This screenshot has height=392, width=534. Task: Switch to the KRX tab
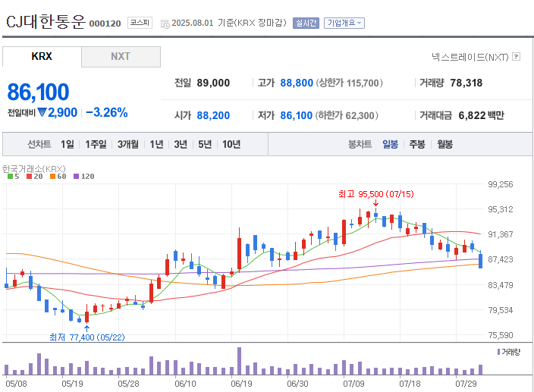point(42,56)
